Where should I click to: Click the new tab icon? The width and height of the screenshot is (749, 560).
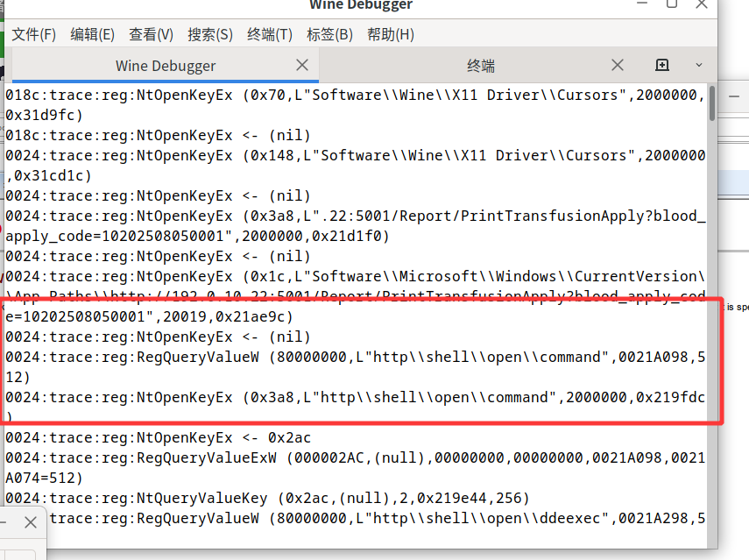click(661, 65)
